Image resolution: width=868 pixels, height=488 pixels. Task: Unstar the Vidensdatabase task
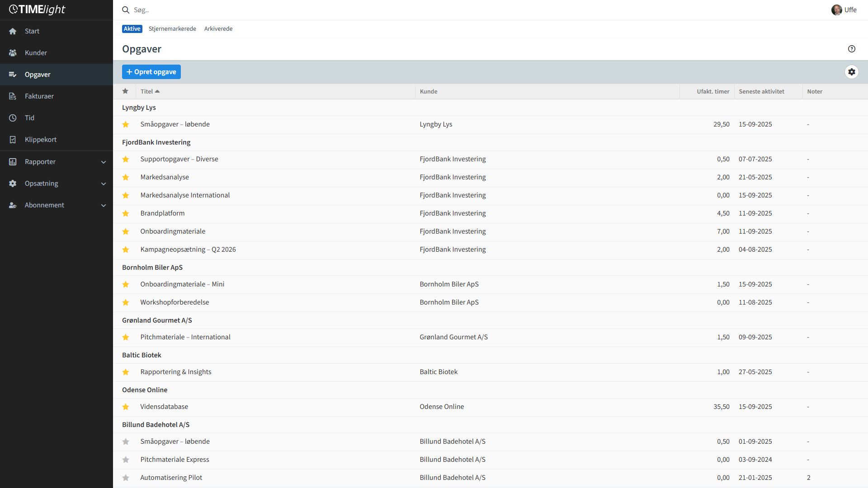(x=126, y=407)
